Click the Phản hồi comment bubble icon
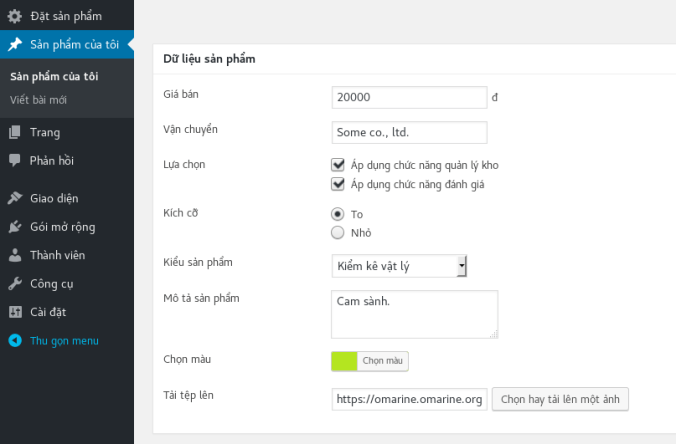676x444 pixels. coord(14,160)
